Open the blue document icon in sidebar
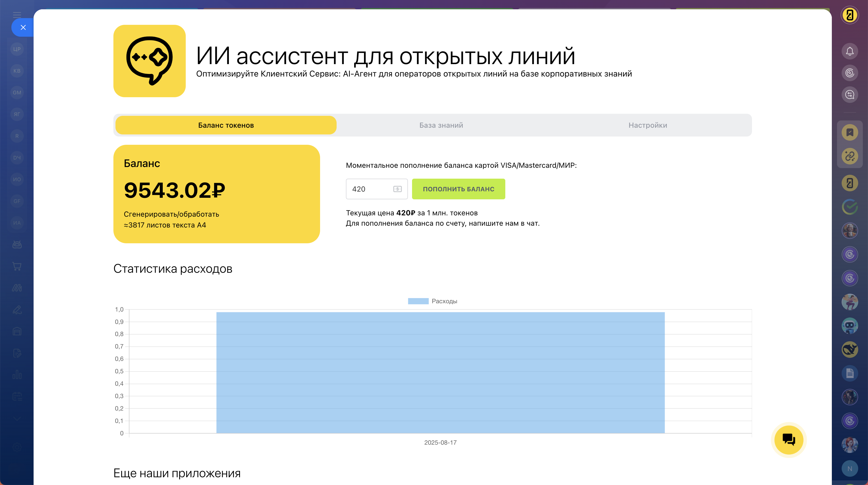Screen dimensions: 868x485 click(x=849, y=373)
